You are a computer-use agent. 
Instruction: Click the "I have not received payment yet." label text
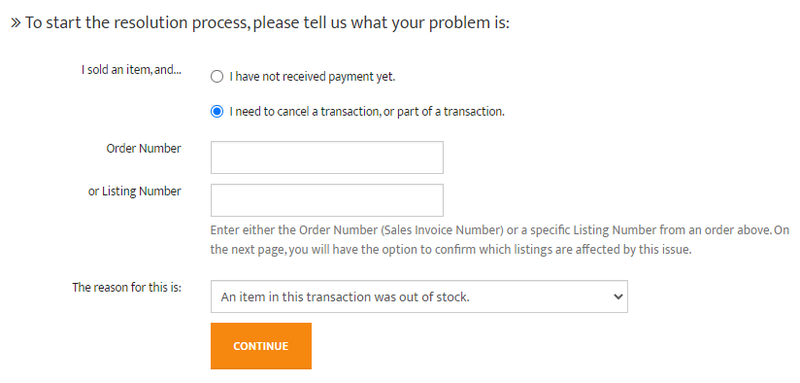[312, 77]
